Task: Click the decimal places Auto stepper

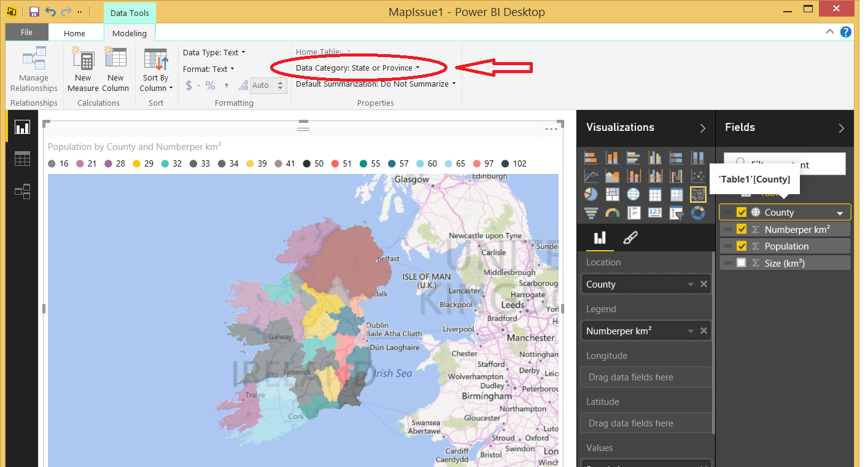Action: coord(282,85)
